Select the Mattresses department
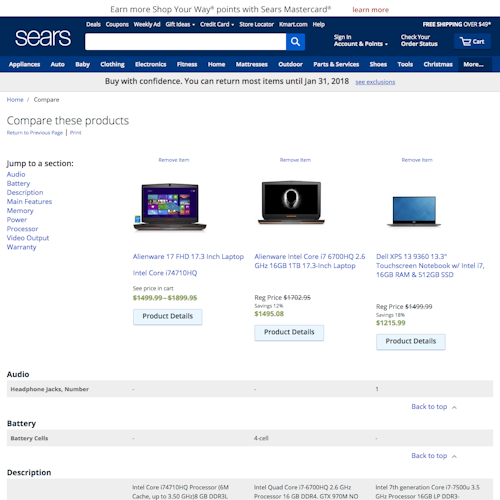The height and width of the screenshot is (500, 500). pyautogui.click(x=252, y=64)
